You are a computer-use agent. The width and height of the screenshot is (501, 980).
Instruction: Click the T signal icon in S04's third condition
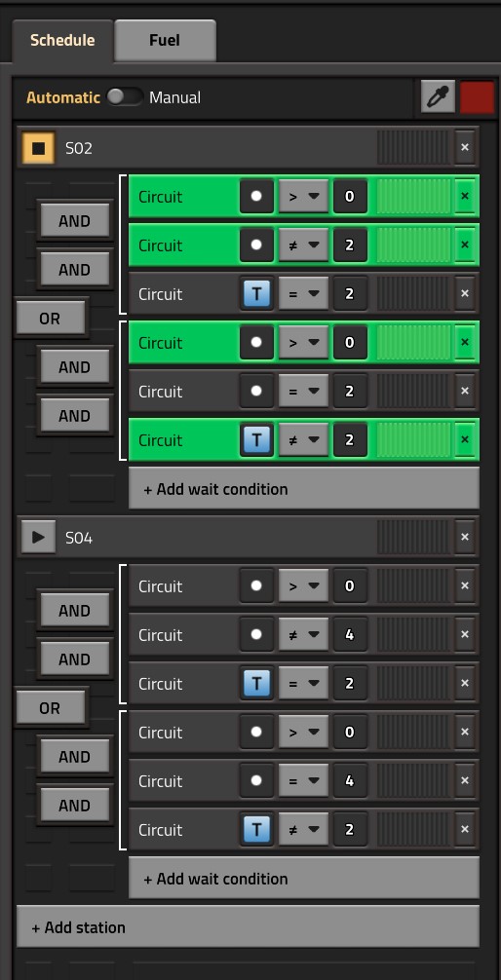256,683
